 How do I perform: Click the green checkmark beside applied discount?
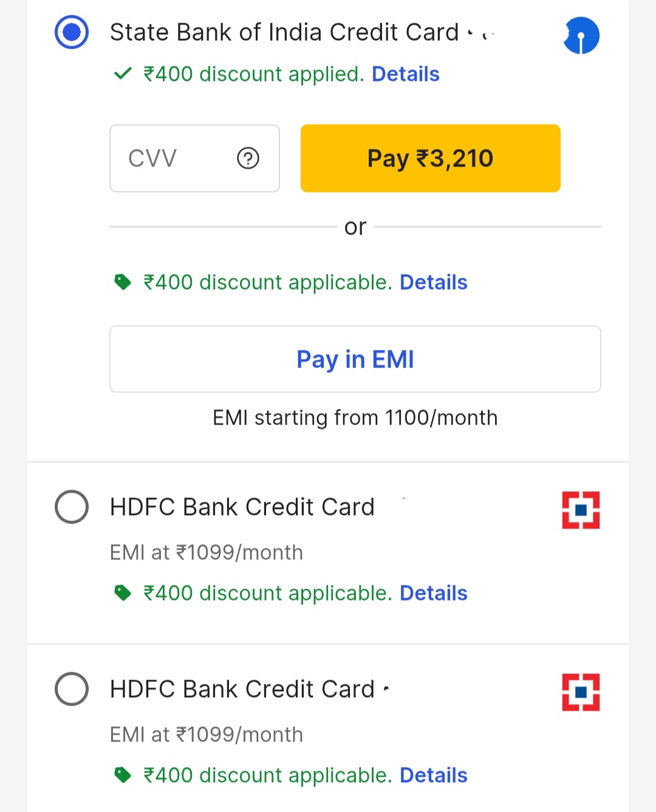(122, 73)
